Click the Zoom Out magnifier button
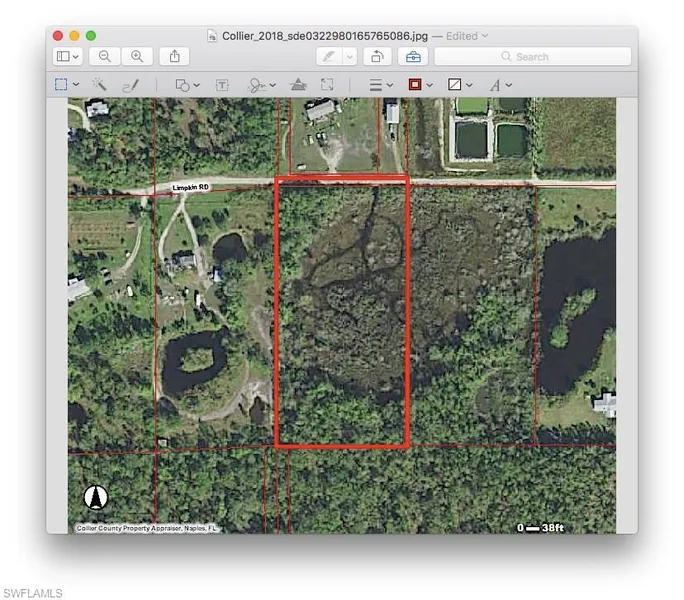The image size is (684, 600). [x=105, y=57]
